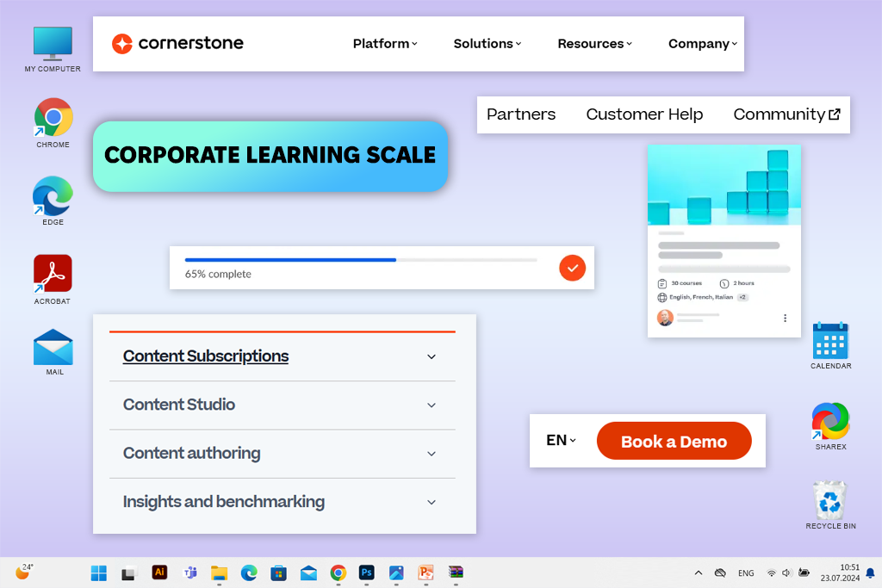Click the Cornerstone logo
Viewport: 882px width, 588px height.
click(x=177, y=43)
